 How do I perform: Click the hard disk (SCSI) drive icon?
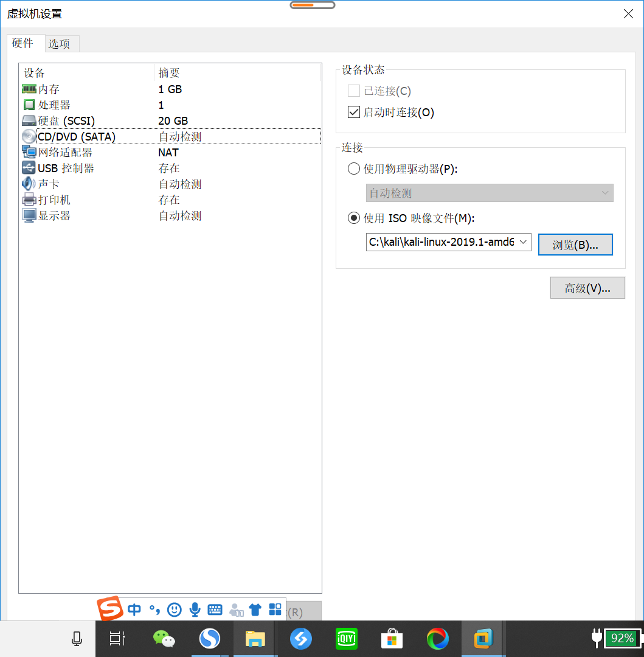(29, 120)
